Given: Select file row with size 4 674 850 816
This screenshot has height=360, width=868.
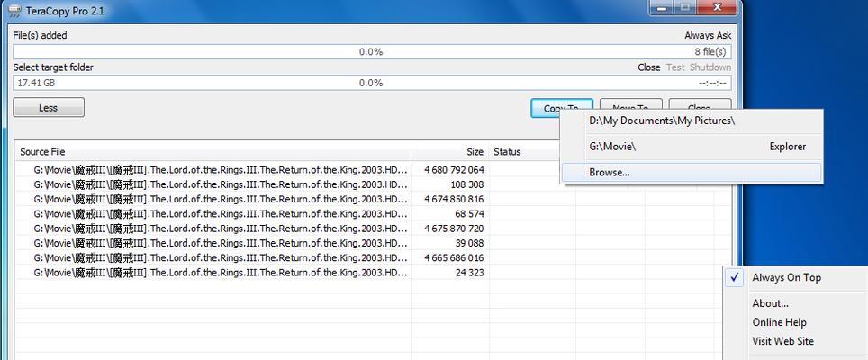Looking at the screenshot, I should pos(374,199).
